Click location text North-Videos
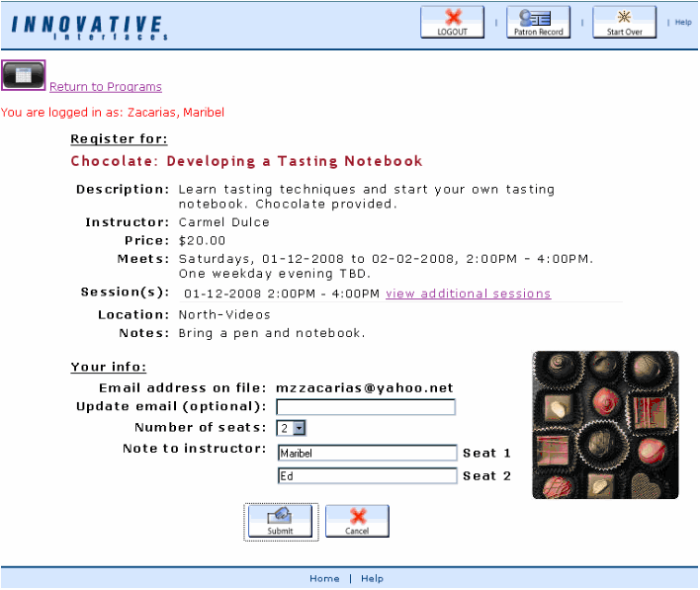The height and width of the screenshot is (590, 700). click(224, 315)
